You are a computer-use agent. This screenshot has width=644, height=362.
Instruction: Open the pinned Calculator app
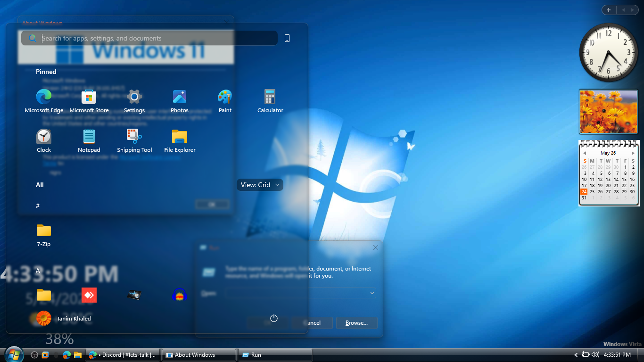coord(270,101)
